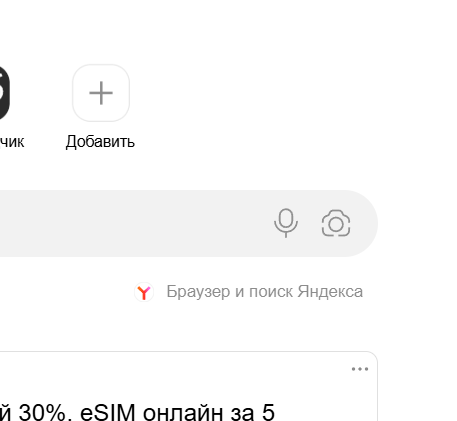Click the plus icon to add a shortcut

(x=101, y=93)
